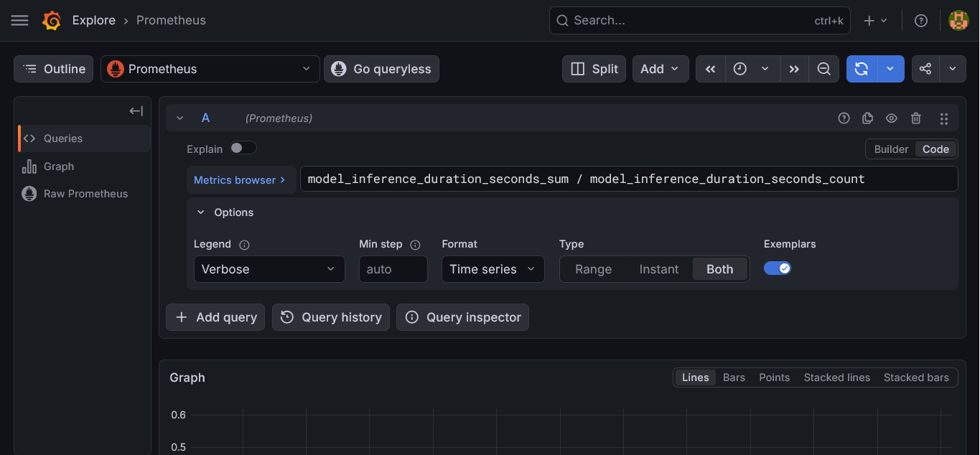Click the PromQL query editor field
980x455 pixels.
pos(629,179)
